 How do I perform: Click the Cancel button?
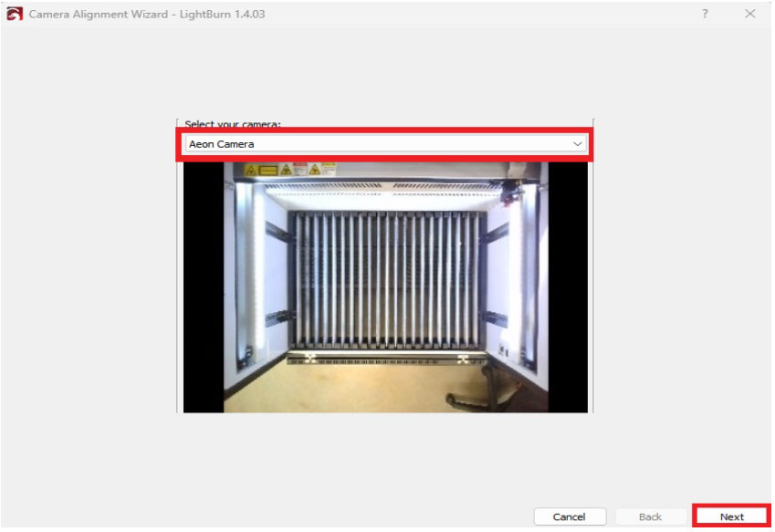click(x=570, y=516)
